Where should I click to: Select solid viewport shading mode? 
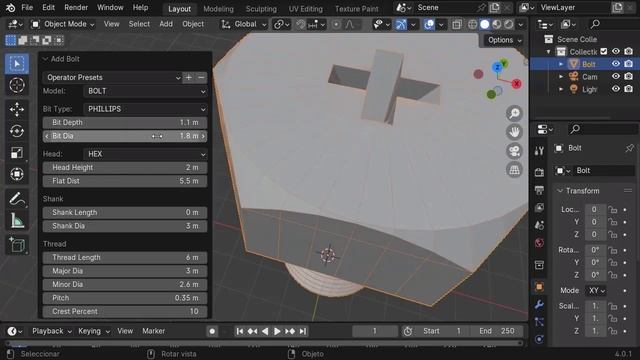[484, 24]
